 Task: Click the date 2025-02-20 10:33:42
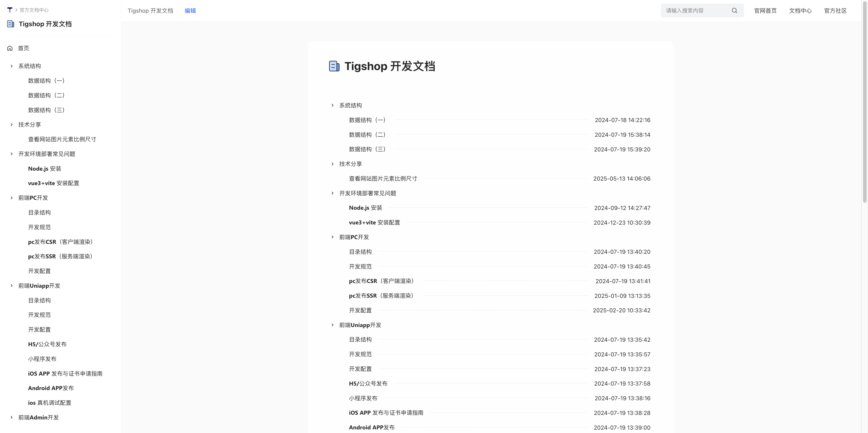[622, 310]
